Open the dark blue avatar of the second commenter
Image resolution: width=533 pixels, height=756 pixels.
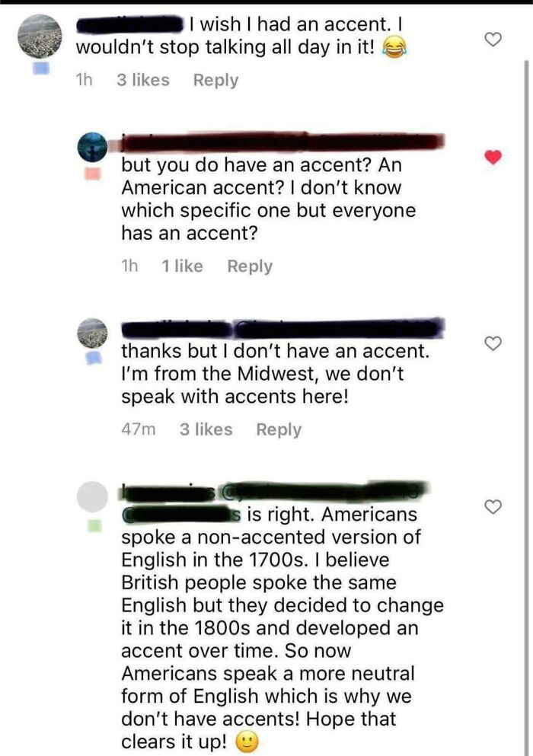tap(92, 147)
